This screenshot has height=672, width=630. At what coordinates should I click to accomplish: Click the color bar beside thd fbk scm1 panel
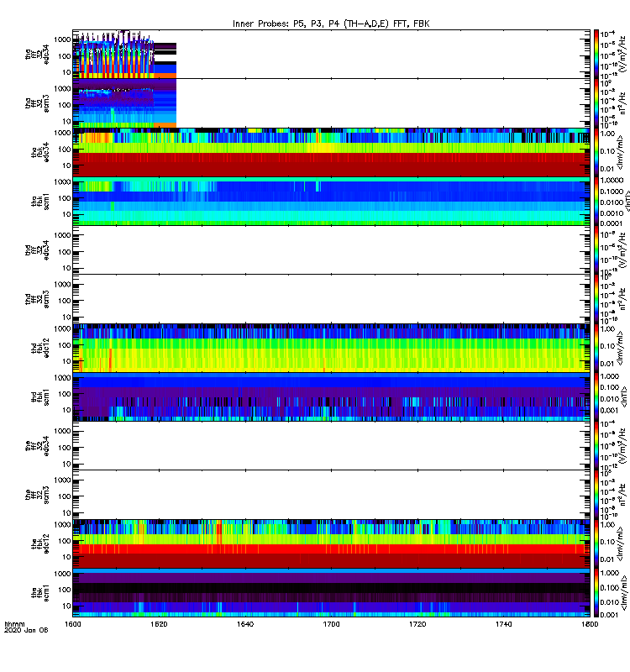click(596, 397)
